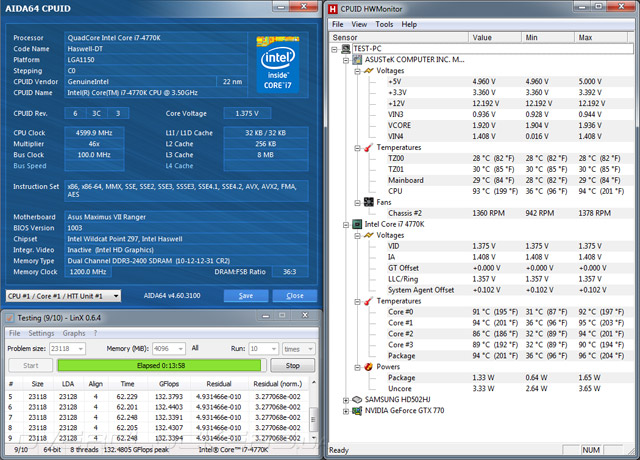Open the Graphs menu in LinX

pyautogui.click(x=74, y=333)
